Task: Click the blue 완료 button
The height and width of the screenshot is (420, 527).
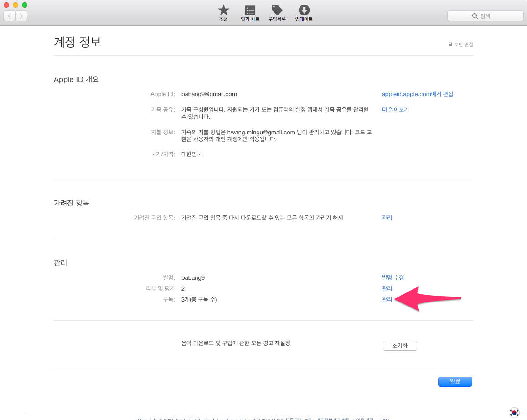Action: click(455, 381)
